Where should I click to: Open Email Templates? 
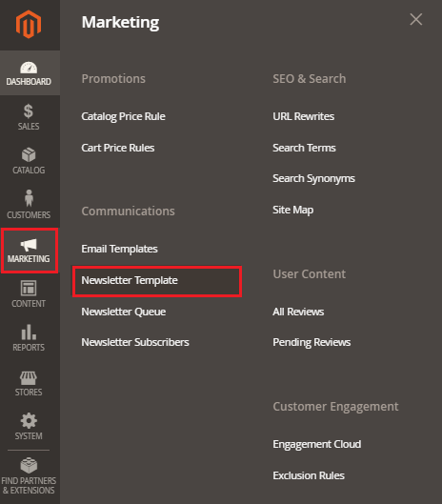click(x=120, y=249)
